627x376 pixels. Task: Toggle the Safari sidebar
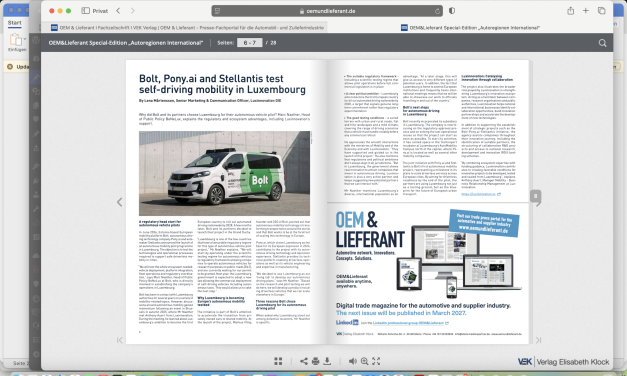coord(86,11)
